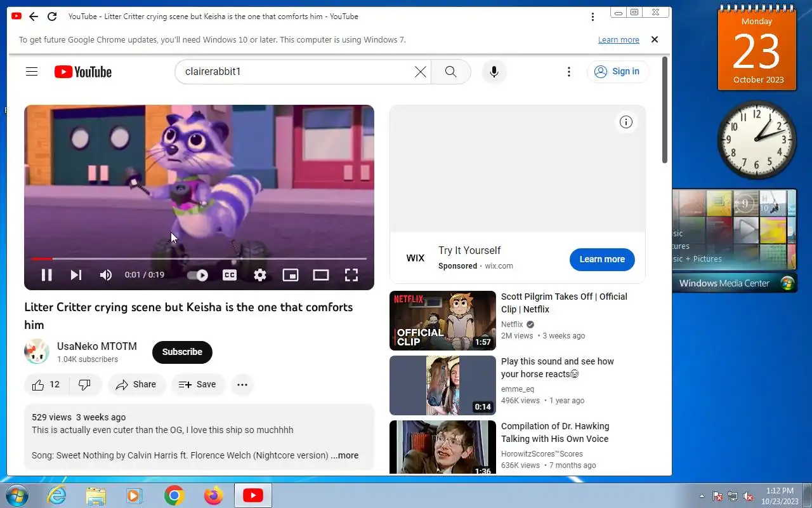The height and width of the screenshot is (508, 812).
Task: Open the Try It Yourself ad title
Action: (x=469, y=250)
